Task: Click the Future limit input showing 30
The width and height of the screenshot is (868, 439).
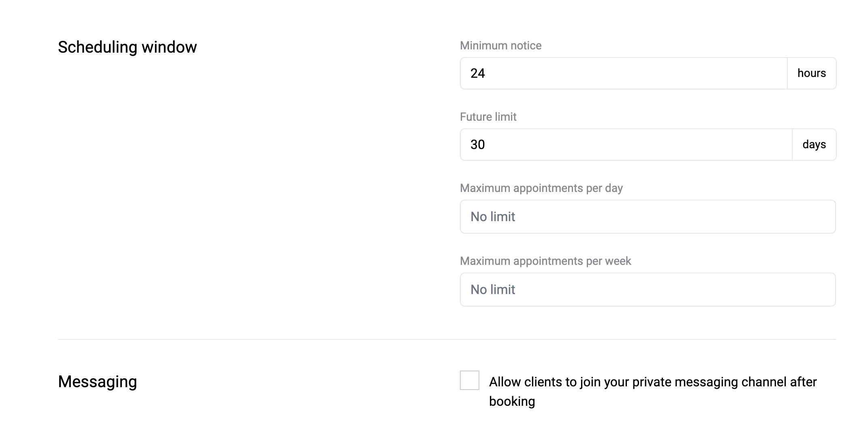Action: tap(626, 145)
